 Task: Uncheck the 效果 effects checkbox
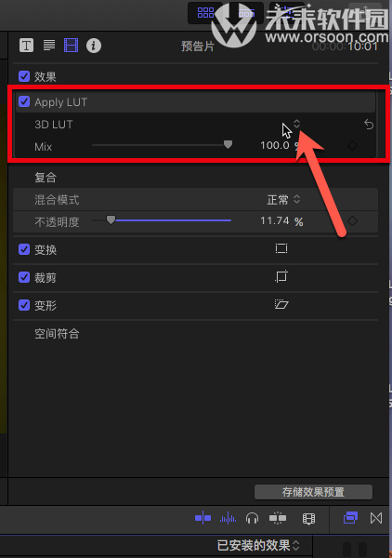tap(24, 76)
